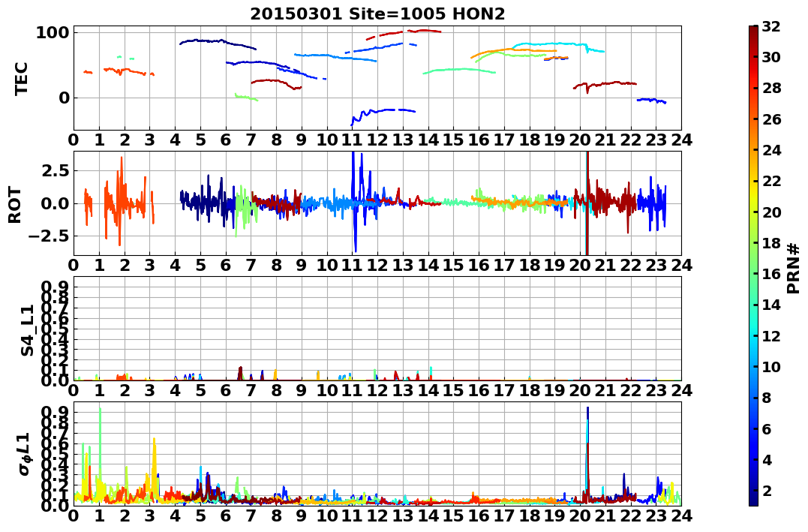Screen dimensions: 808x532
Task: Click hour '20' tick under the sigma-phi panel
Action: pos(580,516)
